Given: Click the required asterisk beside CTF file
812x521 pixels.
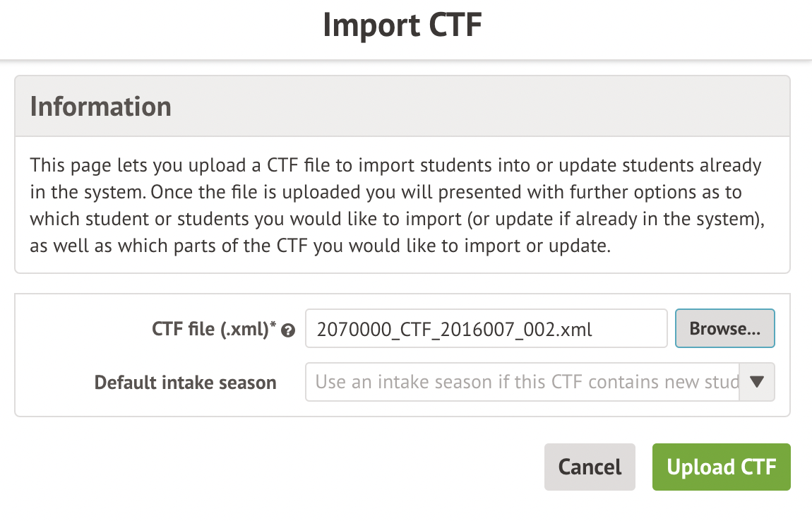Looking at the screenshot, I should [273, 325].
